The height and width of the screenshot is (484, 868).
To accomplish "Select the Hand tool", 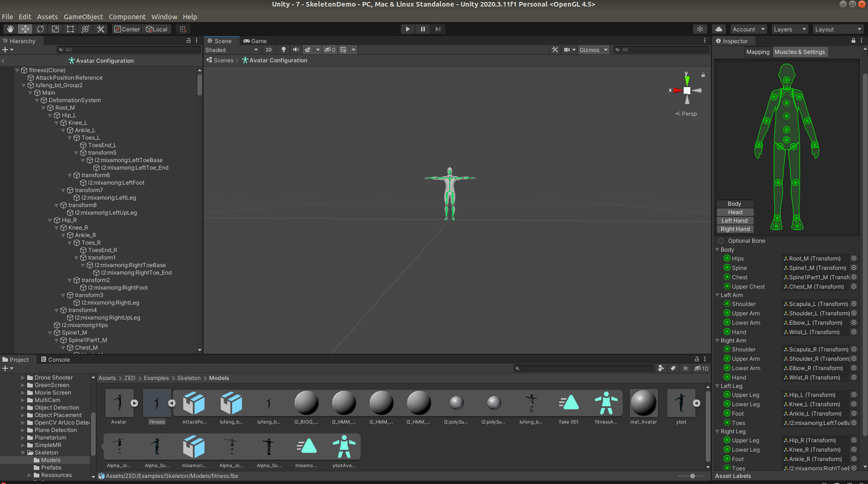I will (x=10, y=29).
